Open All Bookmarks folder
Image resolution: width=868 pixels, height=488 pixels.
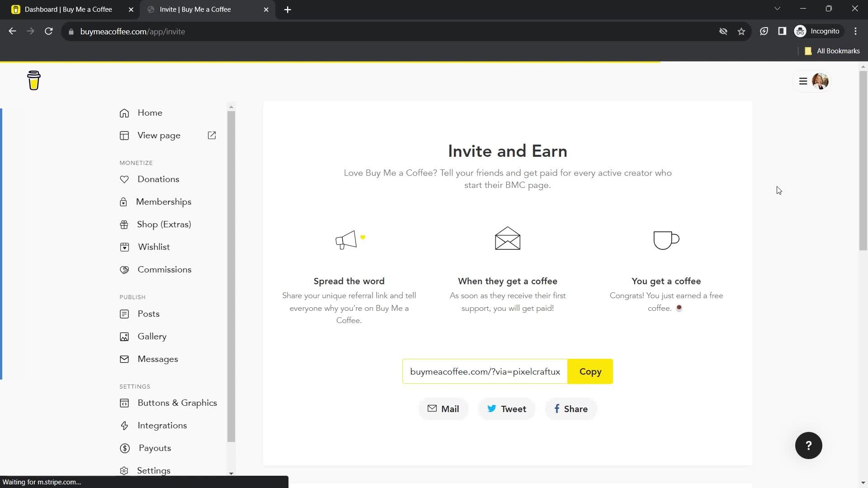pos(832,51)
